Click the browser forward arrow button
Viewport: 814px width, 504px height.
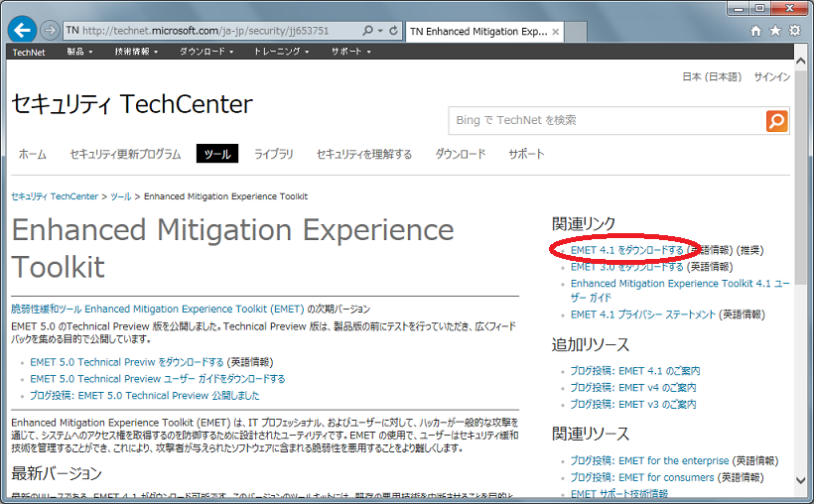[x=50, y=30]
